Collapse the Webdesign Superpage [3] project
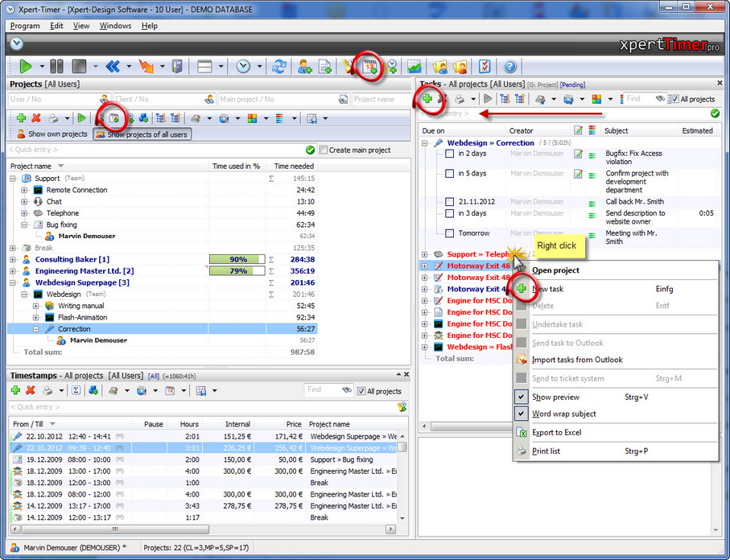Viewport: 730px width, 560px height. pyautogui.click(x=13, y=282)
